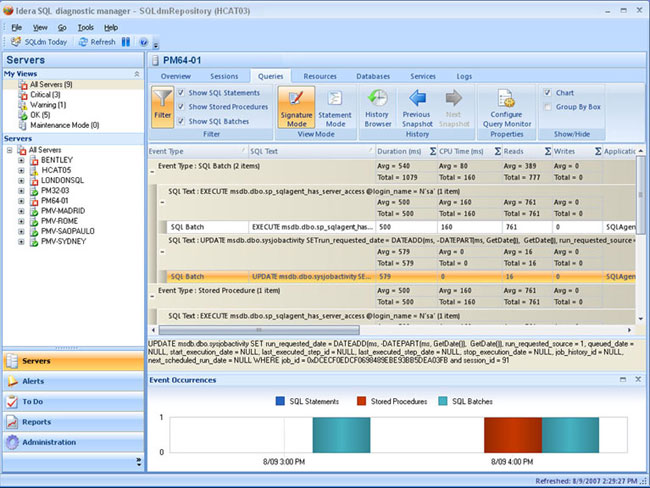Open the OK (5) view
The image size is (650, 488).
(x=40, y=115)
